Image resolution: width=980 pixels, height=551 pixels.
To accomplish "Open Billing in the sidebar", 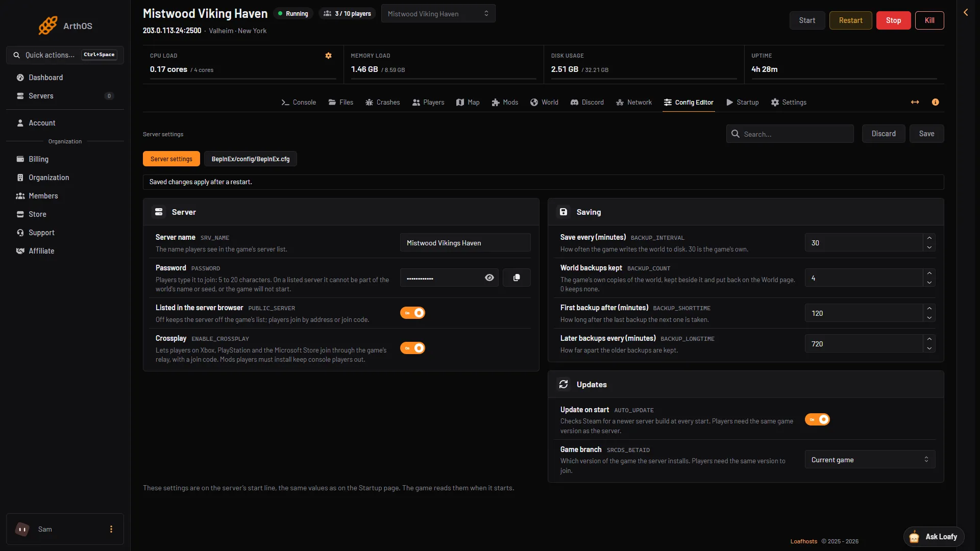I will click(65, 159).
